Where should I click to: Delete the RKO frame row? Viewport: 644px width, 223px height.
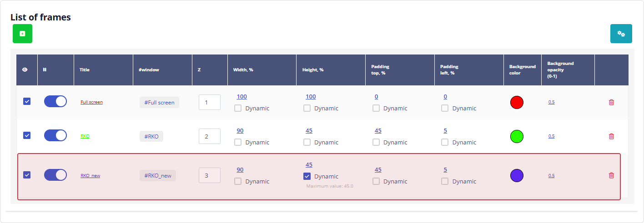point(611,136)
